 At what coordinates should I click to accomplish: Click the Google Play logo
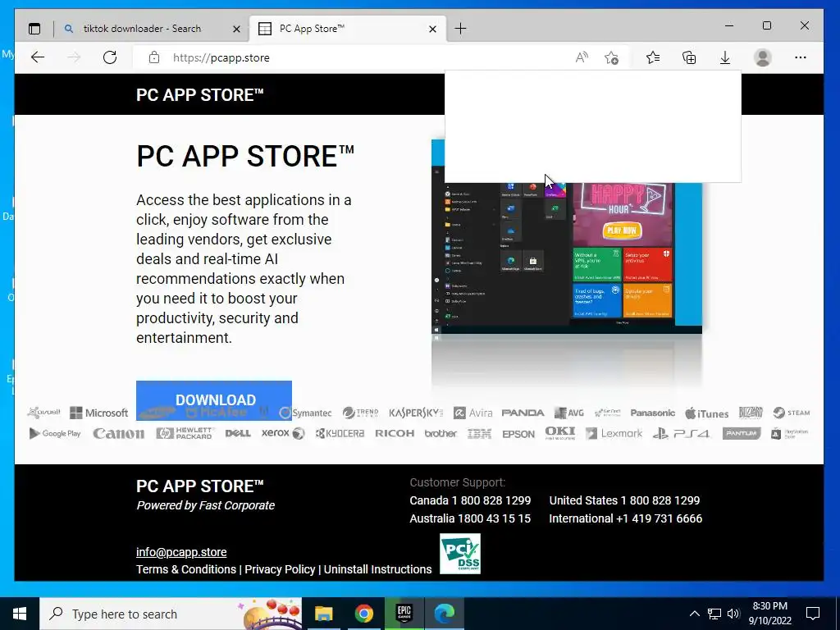click(x=55, y=433)
